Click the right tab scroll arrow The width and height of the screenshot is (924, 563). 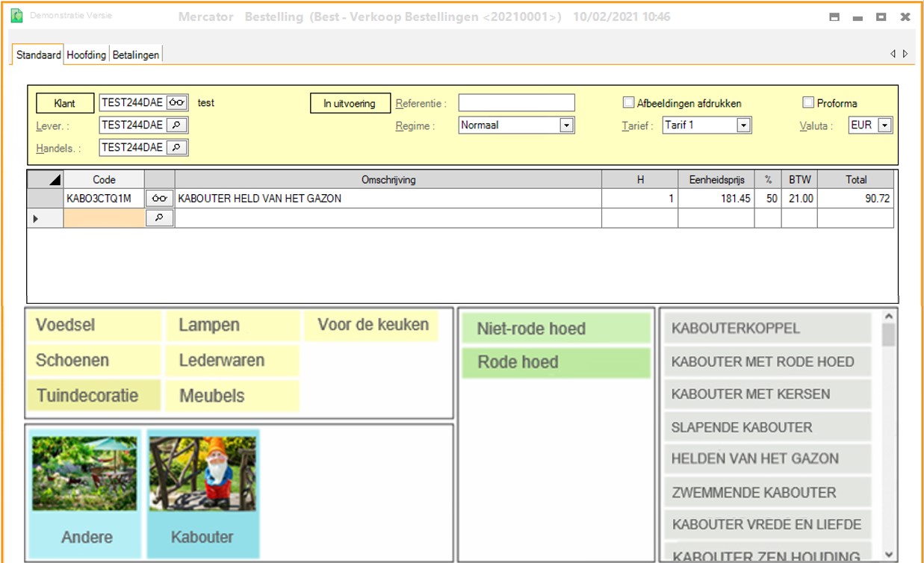click(x=905, y=54)
